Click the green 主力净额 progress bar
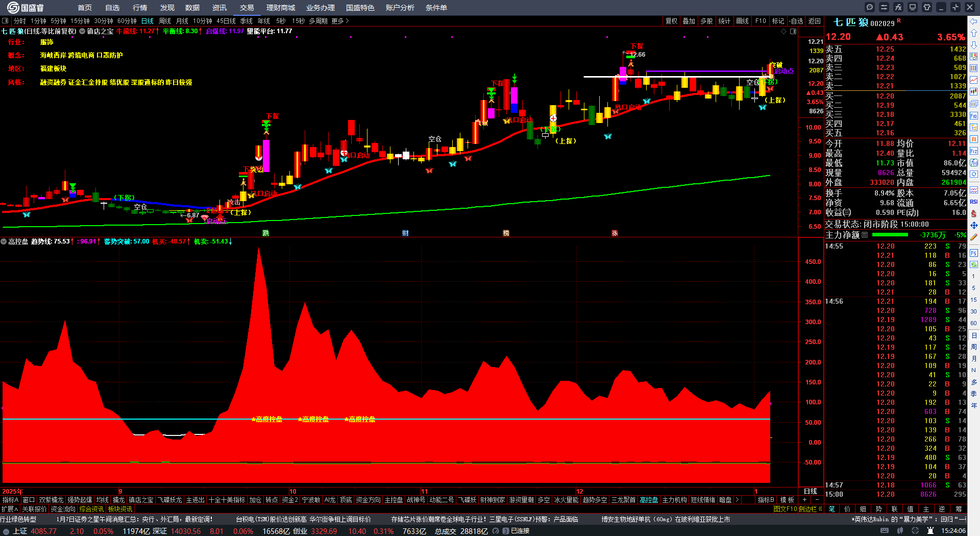This screenshot has width=980, height=536. (890, 235)
